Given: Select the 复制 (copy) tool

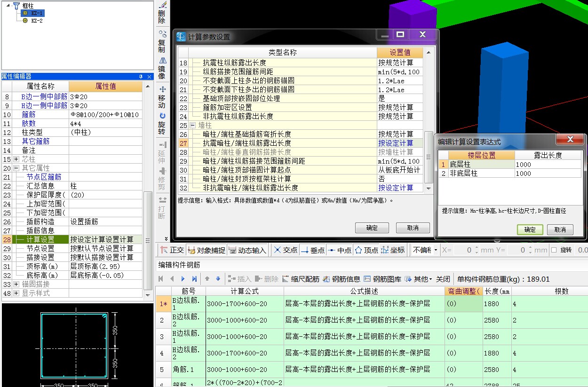Looking at the screenshot, I should click(x=162, y=41).
